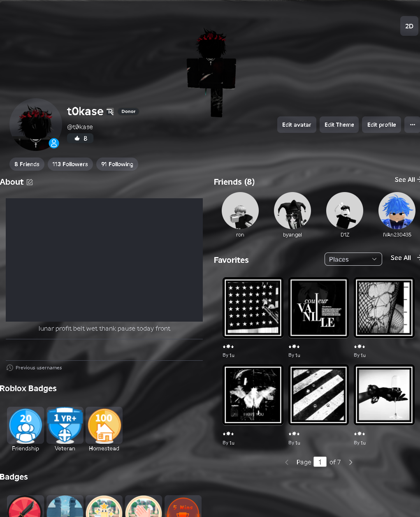This screenshot has height=517, width=420.
Task: Click the Friendship 20 badge icon
Action: [26, 426]
